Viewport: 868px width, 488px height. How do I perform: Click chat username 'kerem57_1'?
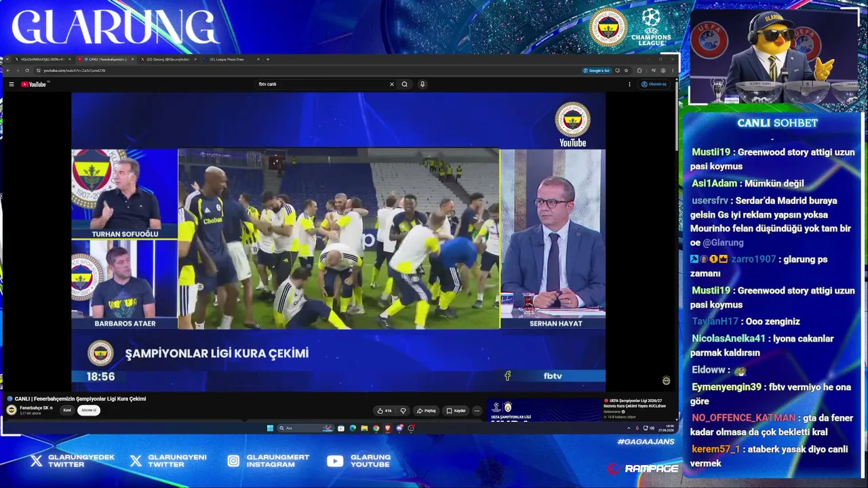(715, 449)
